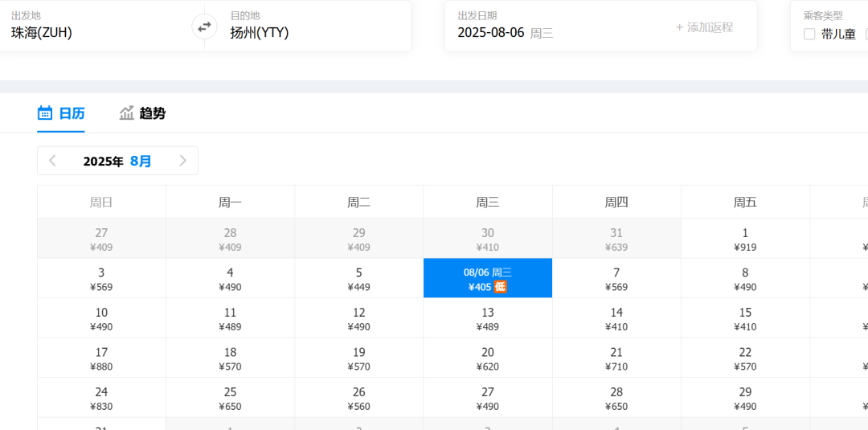Select August 13 priced ¥489

tap(488, 318)
